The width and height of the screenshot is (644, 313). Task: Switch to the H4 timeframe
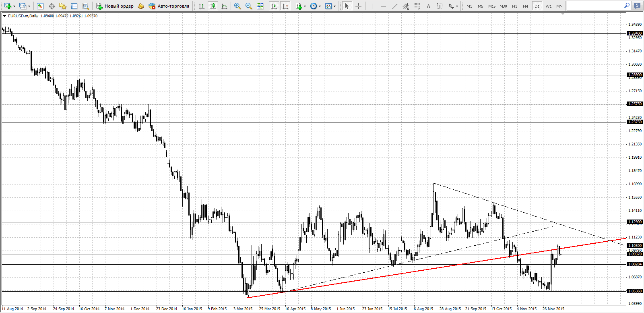(x=526, y=6)
